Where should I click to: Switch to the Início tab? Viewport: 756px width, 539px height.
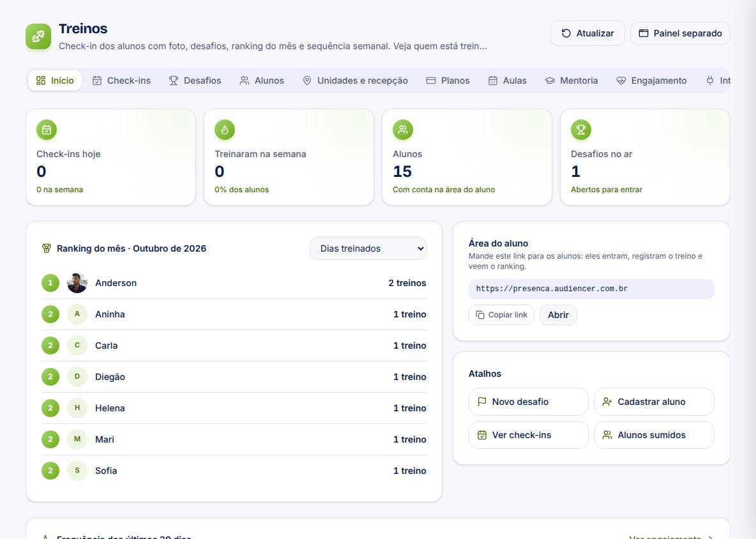[x=55, y=80]
